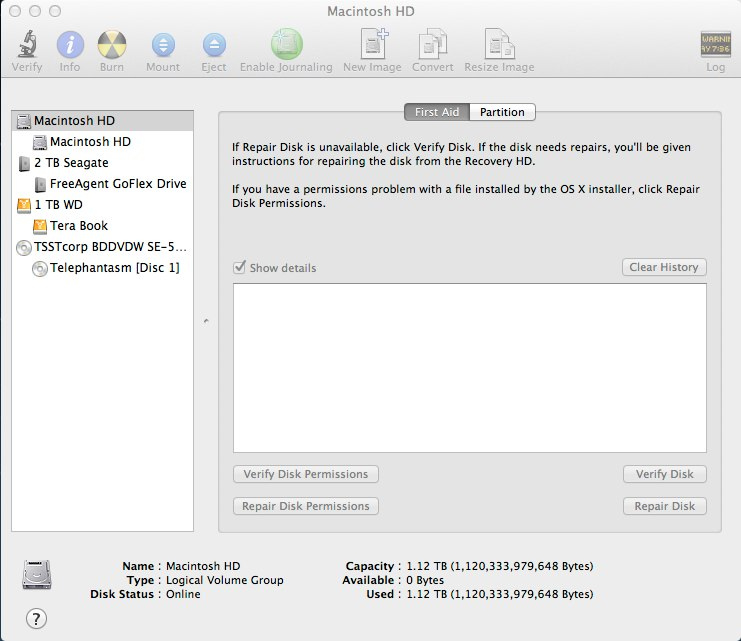Viewport: 741px width, 641px height.
Task: Switch to the Partition tab
Action: coord(502,112)
